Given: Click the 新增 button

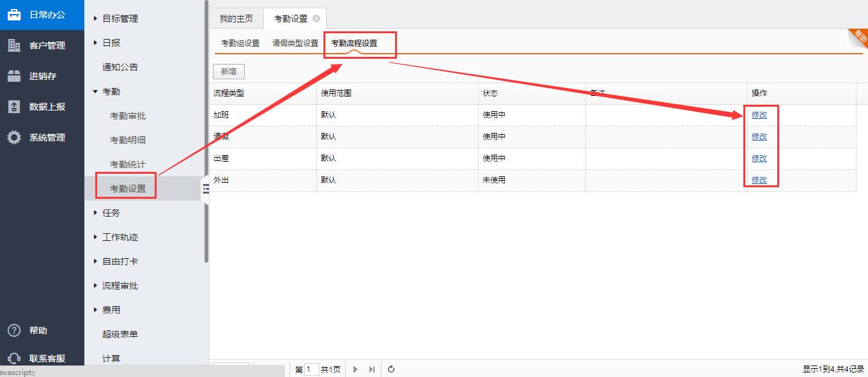Looking at the screenshot, I should click(228, 72).
